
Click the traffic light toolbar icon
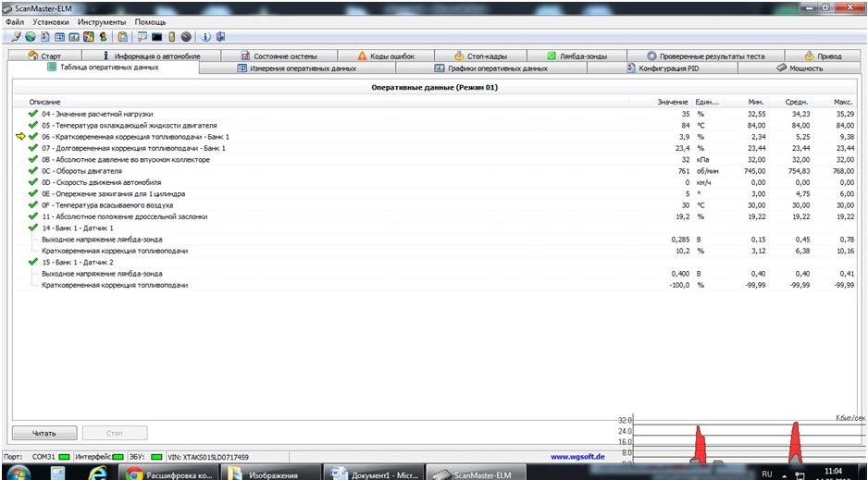171,37
